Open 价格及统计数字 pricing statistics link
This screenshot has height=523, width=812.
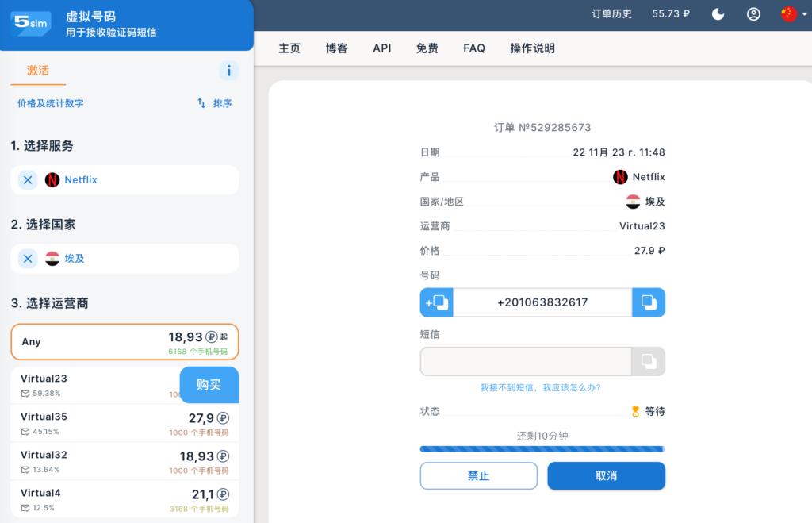50,103
